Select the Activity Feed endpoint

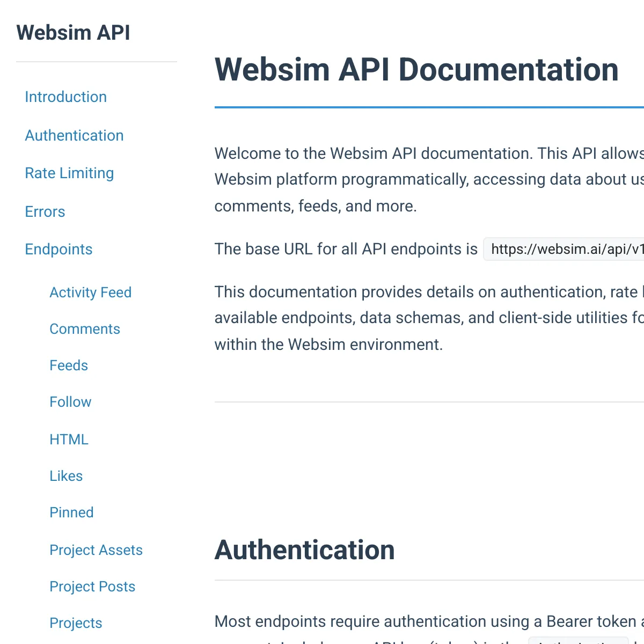tap(90, 292)
